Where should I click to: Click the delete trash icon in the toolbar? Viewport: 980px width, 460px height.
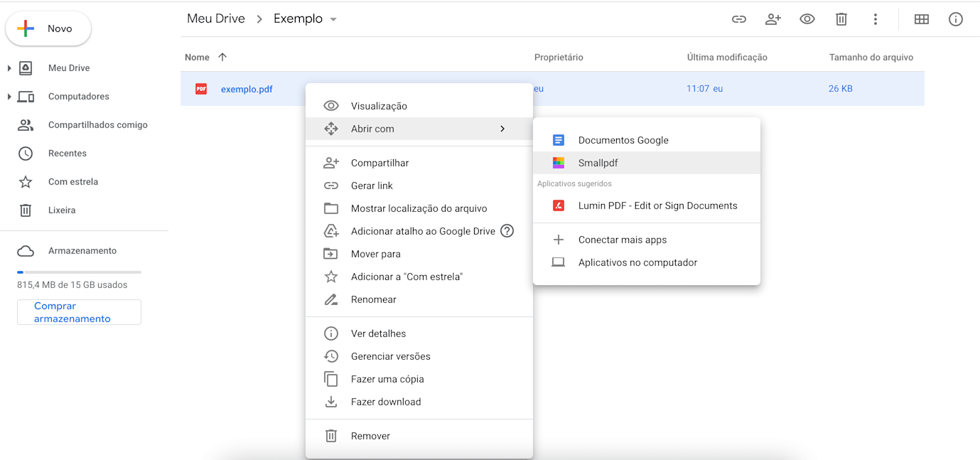coord(841,19)
